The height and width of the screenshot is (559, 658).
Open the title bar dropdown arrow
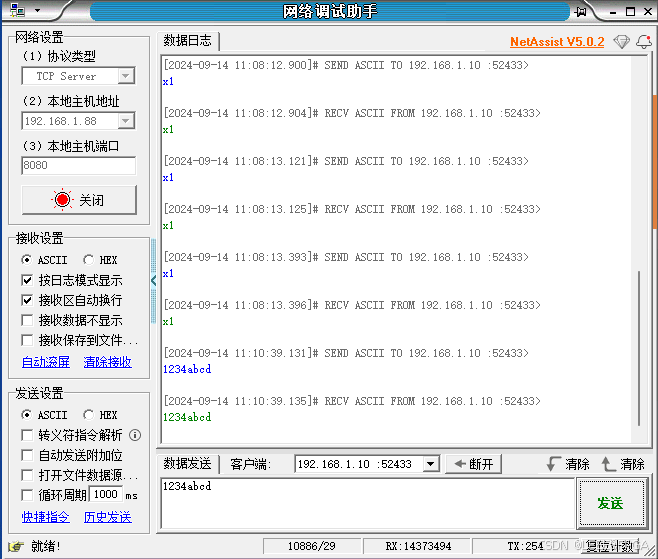point(37,10)
